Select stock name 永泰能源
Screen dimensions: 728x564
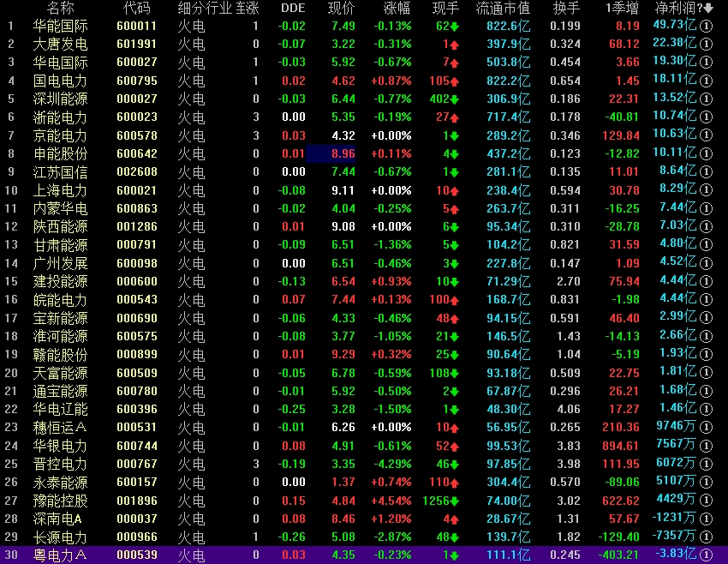pos(60,483)
